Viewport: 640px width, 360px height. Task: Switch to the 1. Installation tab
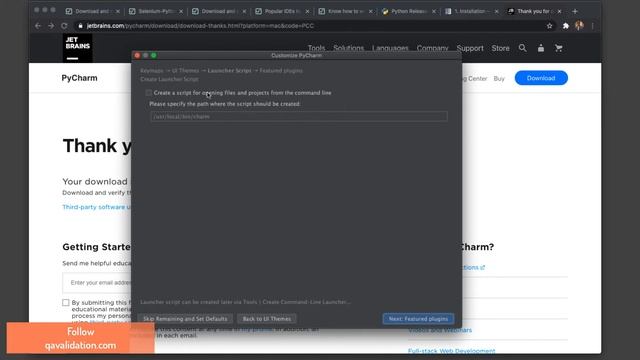[x=471, y=11]
